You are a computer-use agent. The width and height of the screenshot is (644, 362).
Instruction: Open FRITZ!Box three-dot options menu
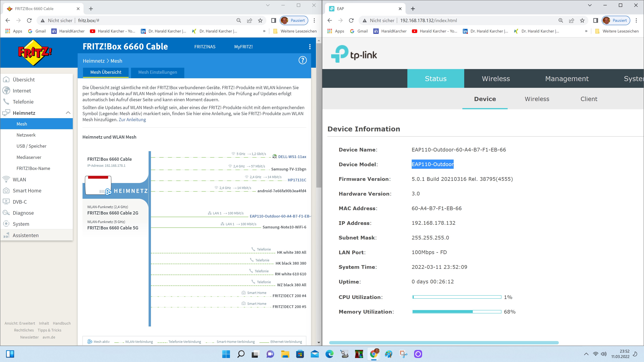pos(310,47)
